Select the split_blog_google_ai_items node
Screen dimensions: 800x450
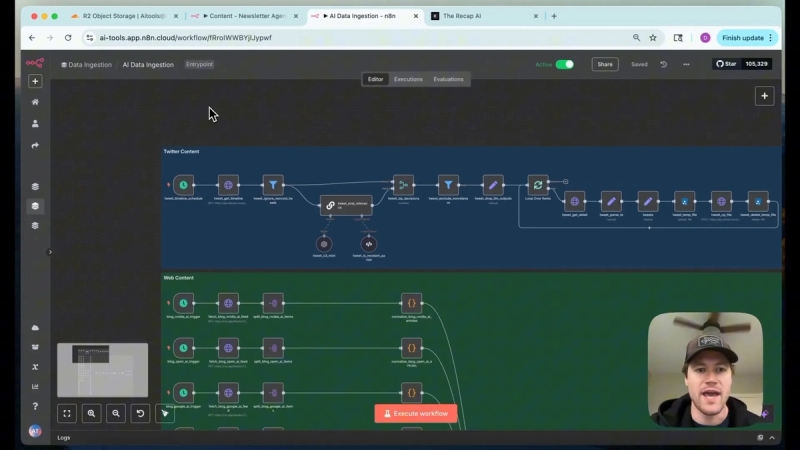(273, 393)
